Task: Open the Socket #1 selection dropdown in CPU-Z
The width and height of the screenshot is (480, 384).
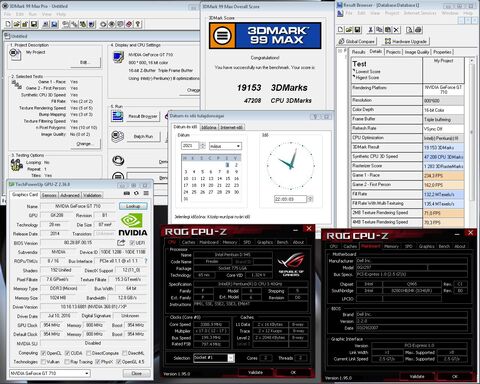Action: (x=214, y=358)
